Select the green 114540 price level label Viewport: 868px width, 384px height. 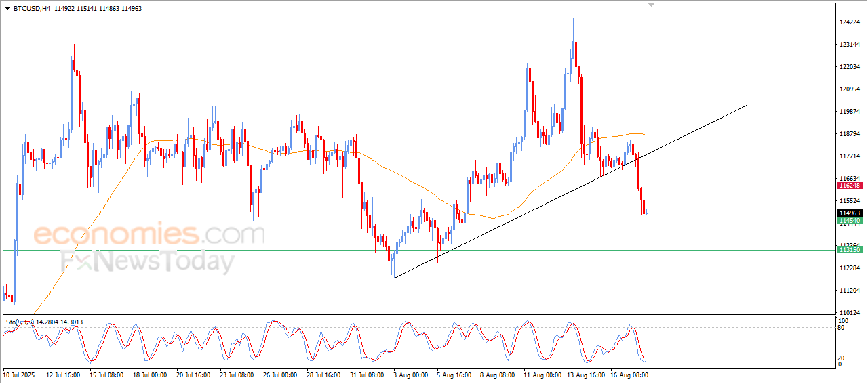point(850,221)
